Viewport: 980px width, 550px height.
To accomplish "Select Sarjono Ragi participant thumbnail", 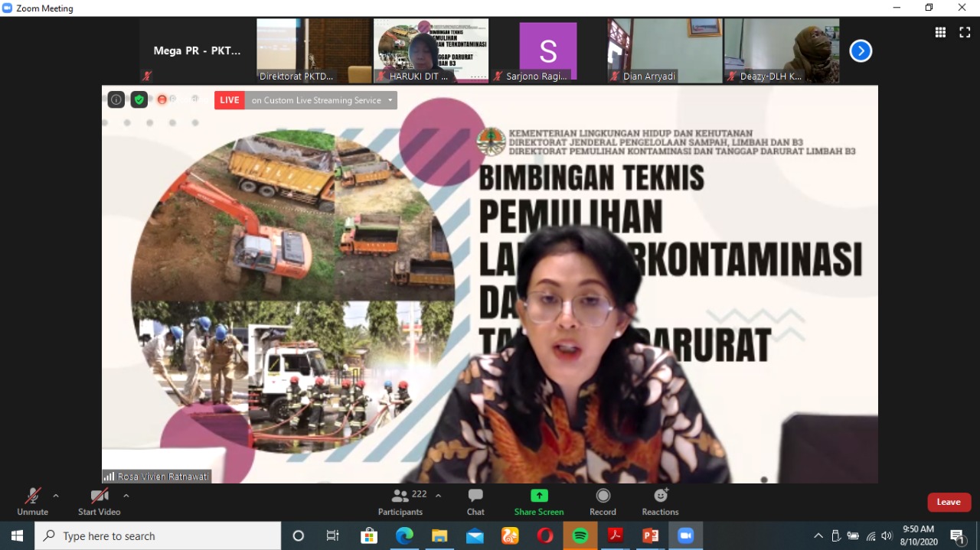I will tap(547, 51).
